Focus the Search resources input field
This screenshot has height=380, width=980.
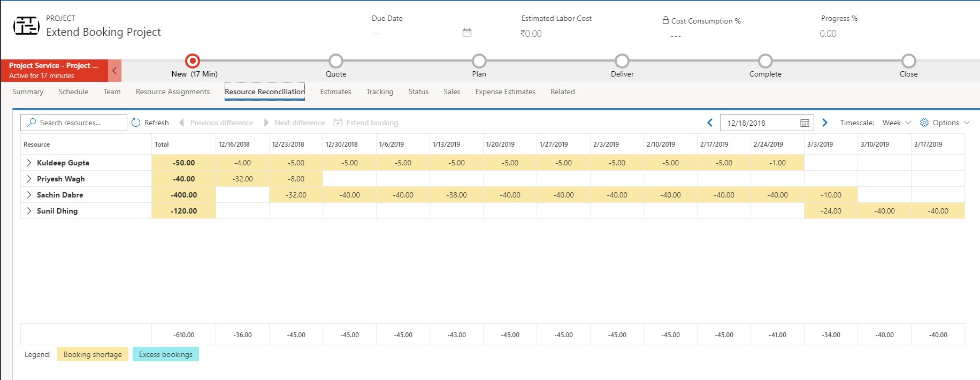[x=74, y=123]
